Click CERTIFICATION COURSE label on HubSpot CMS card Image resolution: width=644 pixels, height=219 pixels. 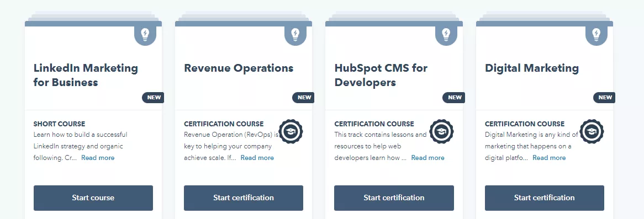[x=374, y=124]
